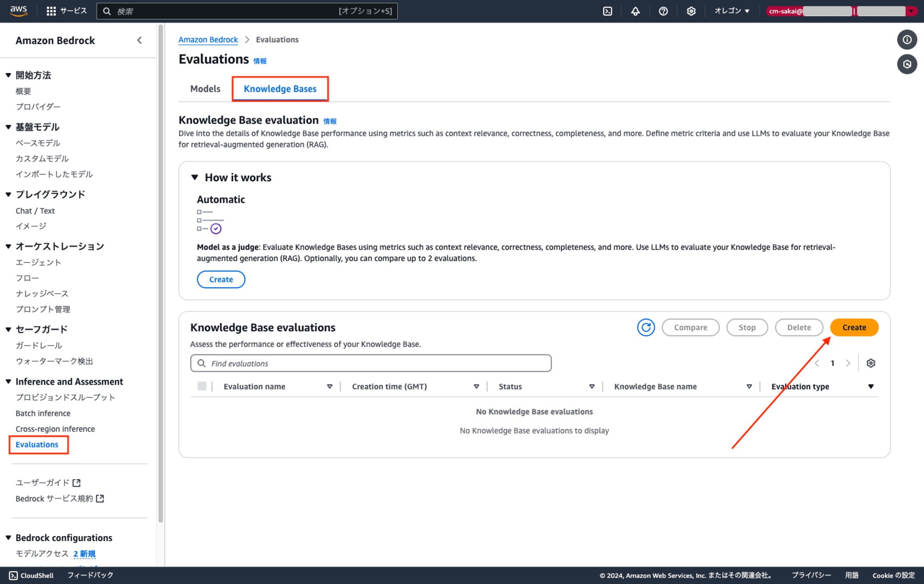This screenshot has width=924, height=584.
Task: Click 情報 link beside Knowledge Base evaluation
Action: click(330, 122)
